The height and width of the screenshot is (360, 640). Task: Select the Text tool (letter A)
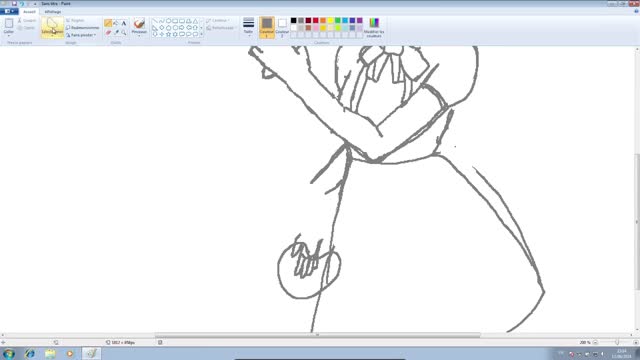(x=124, y=23)
